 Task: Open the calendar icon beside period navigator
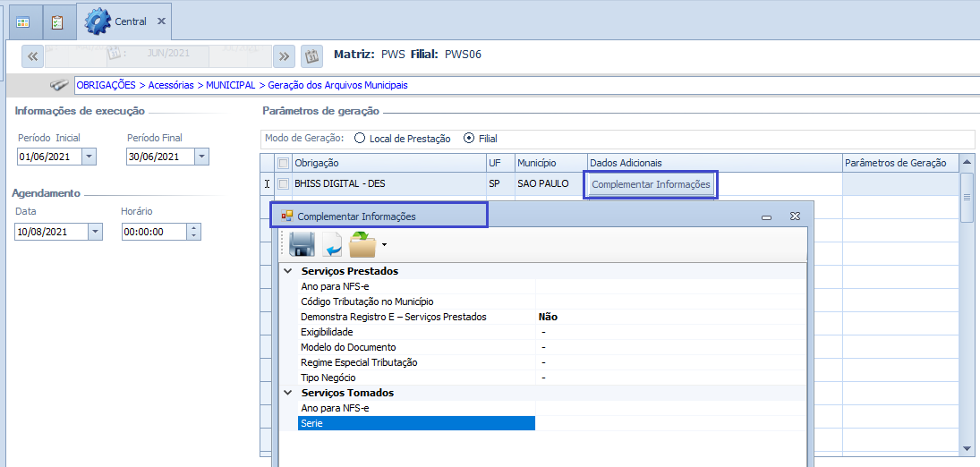point(311,55)
